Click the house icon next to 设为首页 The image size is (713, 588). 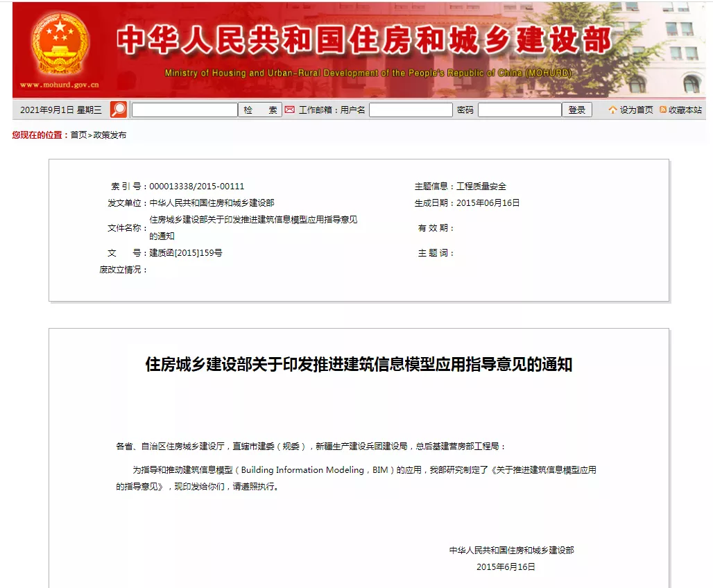click(612, 110)
